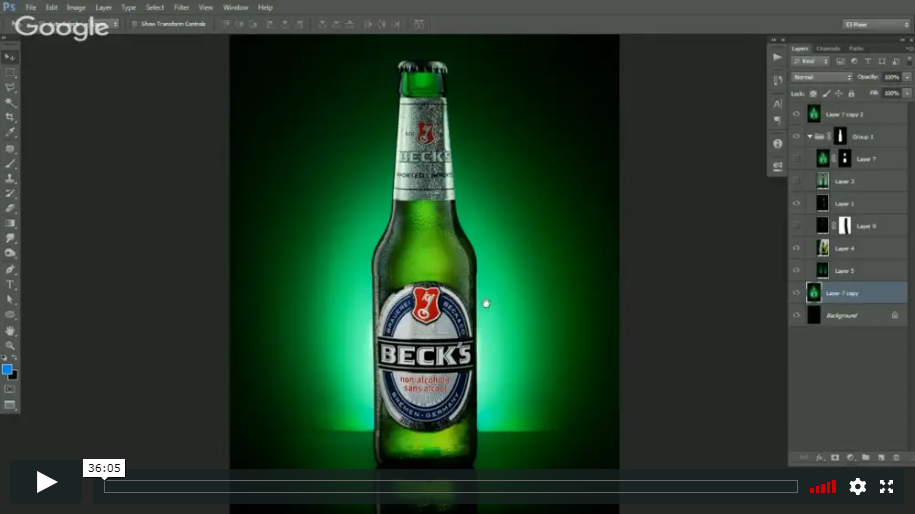Add a layer mask from panel bottom
Screen dimensions: 915x514
click(835, 458)
